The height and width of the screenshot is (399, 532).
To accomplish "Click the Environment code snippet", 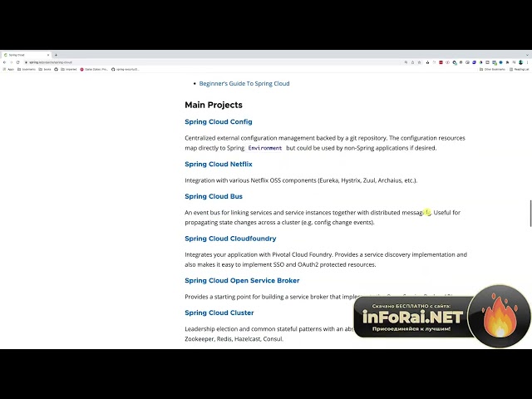I will tap(265, 148).
